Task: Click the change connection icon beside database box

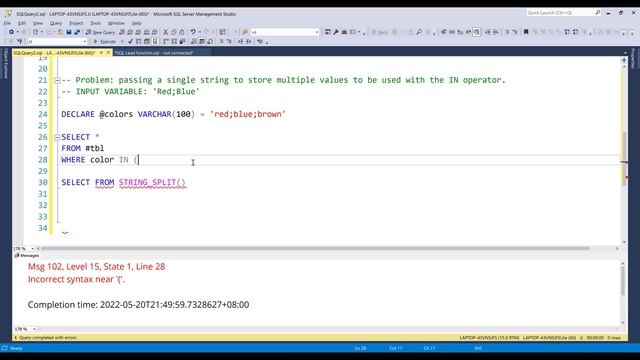Action: pyautogui.click(x=19, y=41)
